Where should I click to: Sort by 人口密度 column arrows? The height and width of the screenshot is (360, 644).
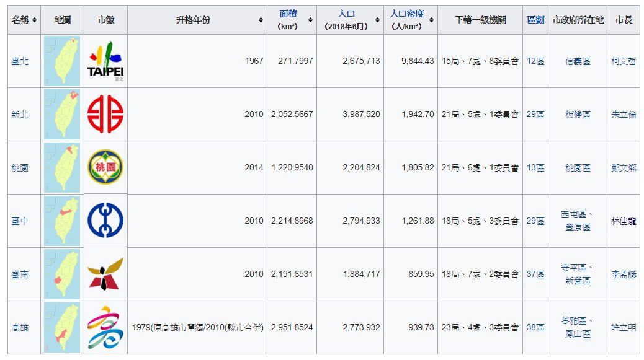[x=431, y=20]
